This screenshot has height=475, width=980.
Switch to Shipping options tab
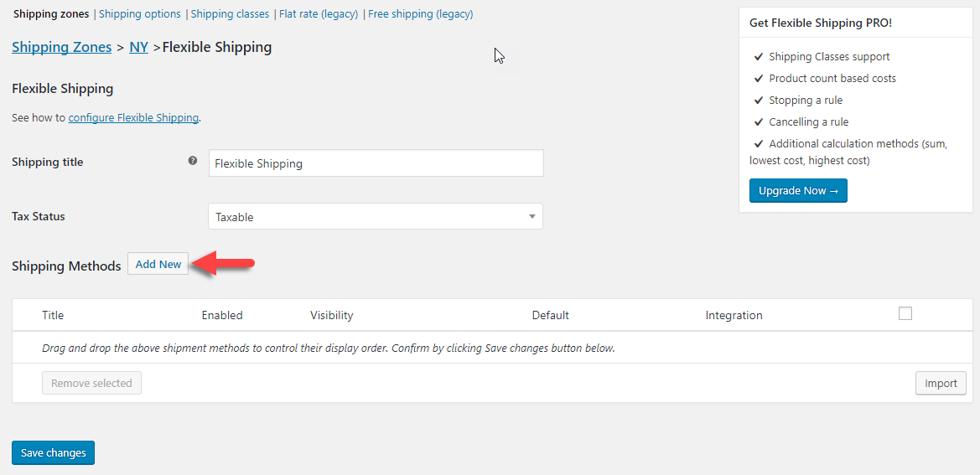pos(139,14)
